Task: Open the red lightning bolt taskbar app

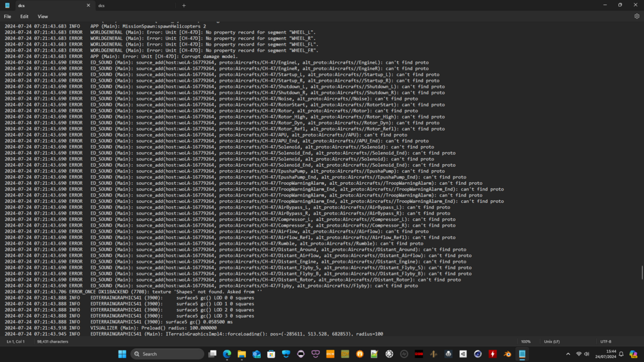Action: pos(493,354)
